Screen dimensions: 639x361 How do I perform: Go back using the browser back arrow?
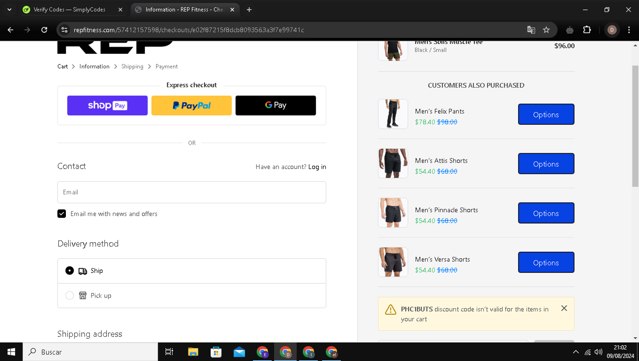(11, 30)
